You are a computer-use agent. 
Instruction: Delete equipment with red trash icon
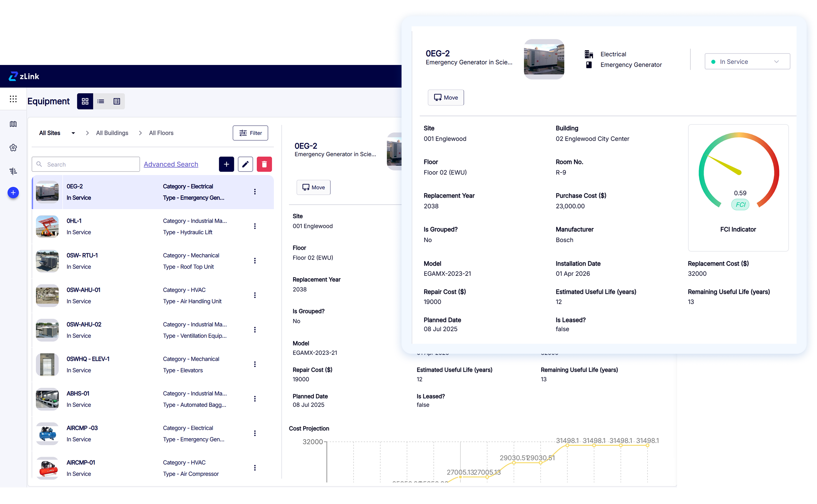[x=264, y=164]
